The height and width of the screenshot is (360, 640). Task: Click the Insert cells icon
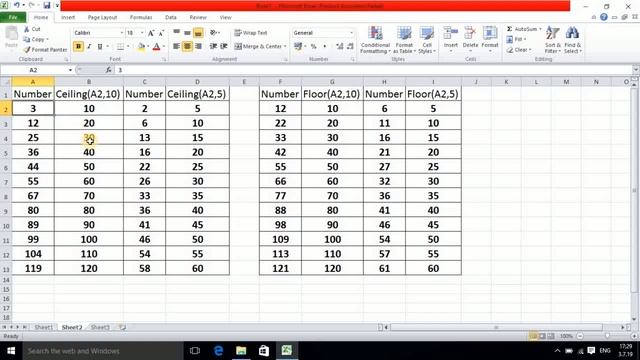coord(451,33)
